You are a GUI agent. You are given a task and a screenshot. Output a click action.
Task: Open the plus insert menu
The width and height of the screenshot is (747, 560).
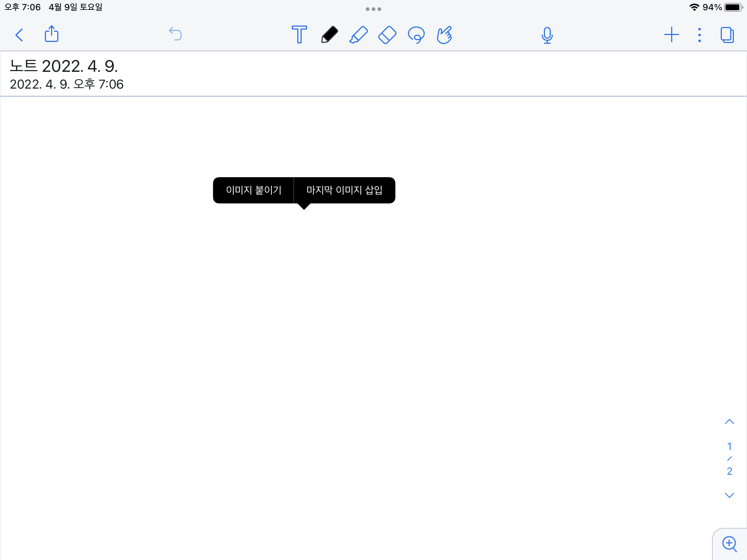click(x=671, y=35)
